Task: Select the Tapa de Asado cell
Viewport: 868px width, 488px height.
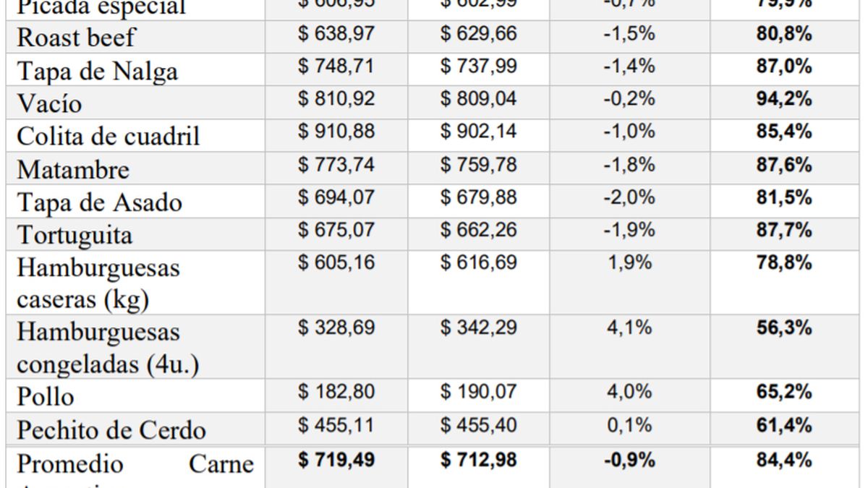Action: pyautogui.click(x=99, y=203)
